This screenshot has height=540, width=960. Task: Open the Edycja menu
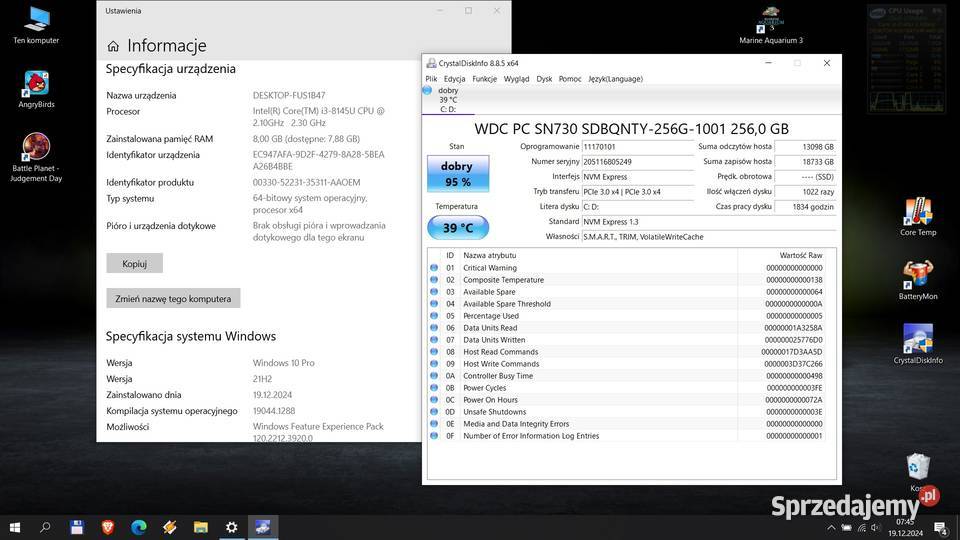tap(454, 79)
